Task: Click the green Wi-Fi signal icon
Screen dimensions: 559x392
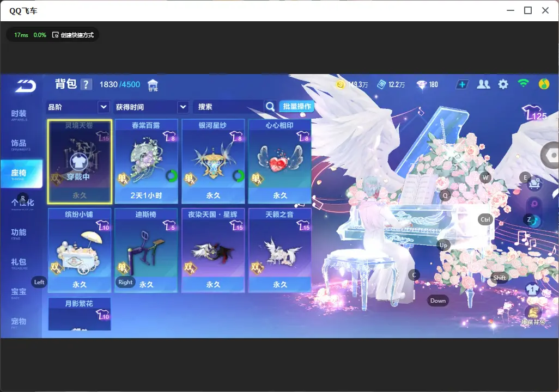Action: 524,84
